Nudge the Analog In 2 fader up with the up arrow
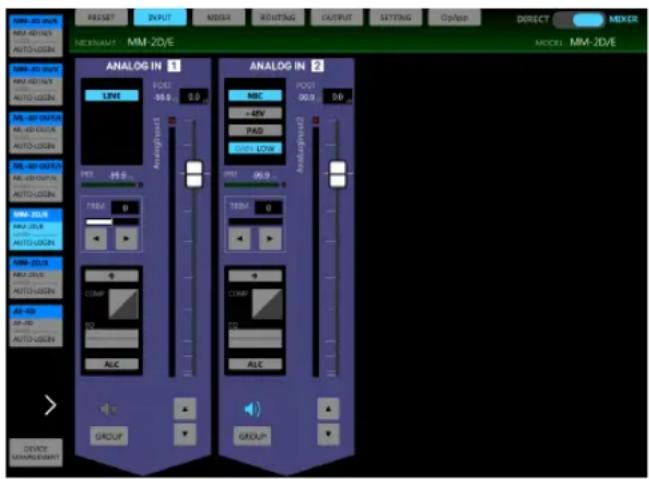This screenshot has height=479, width=649. click(328, 409)
